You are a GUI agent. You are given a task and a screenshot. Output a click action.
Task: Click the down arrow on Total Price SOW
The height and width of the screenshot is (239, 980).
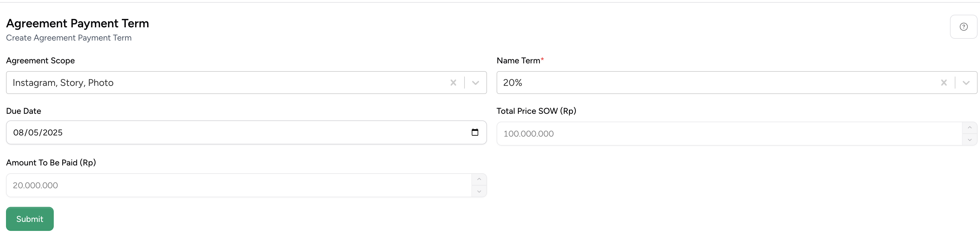(969, 140)
